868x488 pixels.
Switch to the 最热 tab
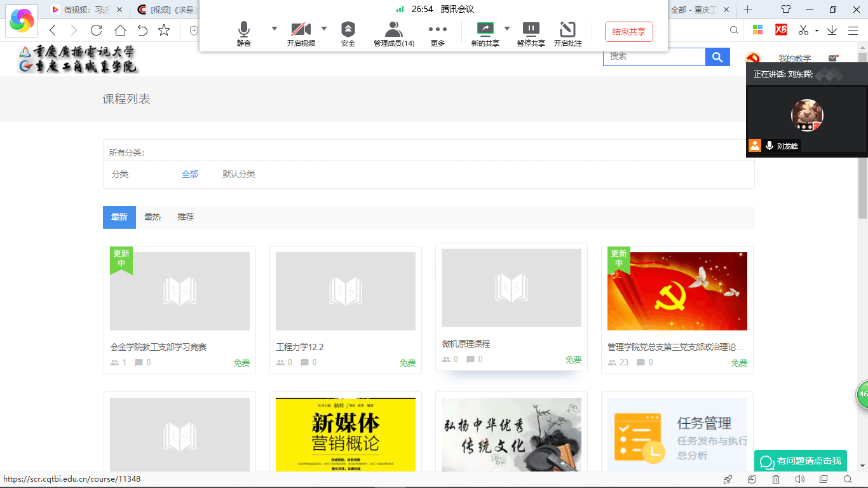pyautogui.click(x=153, y=217)
